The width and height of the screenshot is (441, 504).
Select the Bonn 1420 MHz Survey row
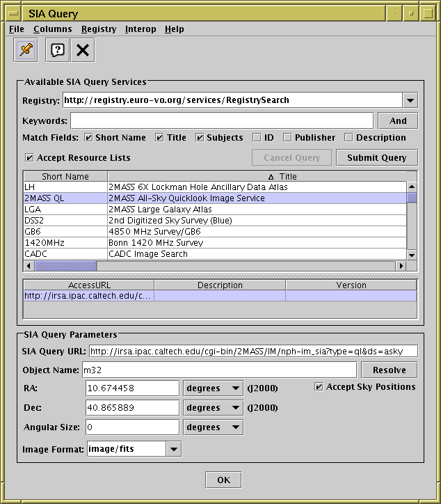[215, 243]
